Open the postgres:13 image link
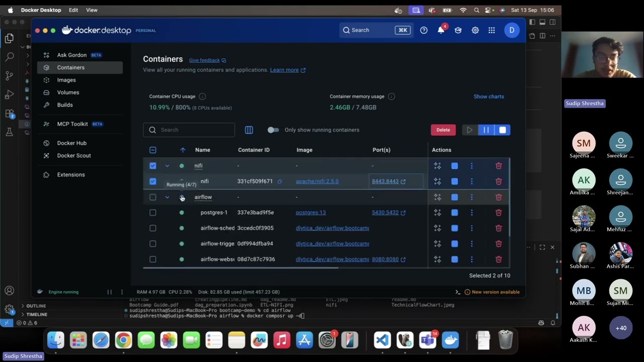 (310, 213)
